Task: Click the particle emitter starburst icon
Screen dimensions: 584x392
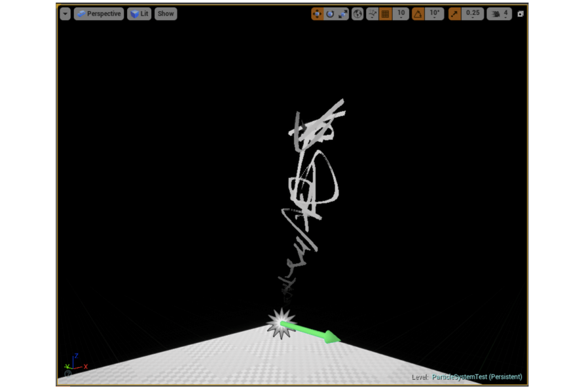Action: point(282,323)
